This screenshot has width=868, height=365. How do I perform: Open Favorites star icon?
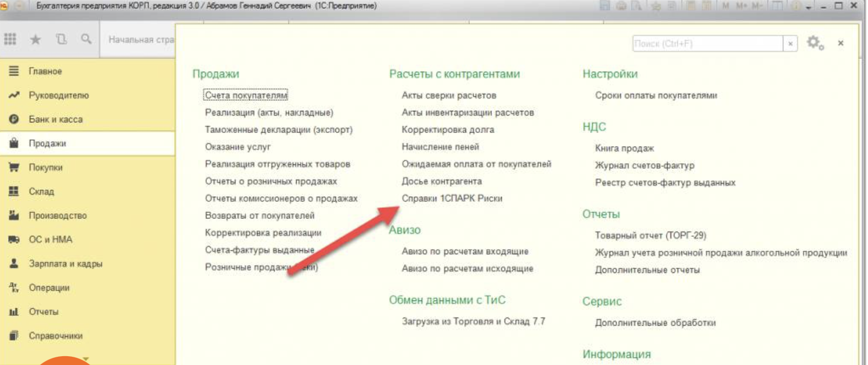tap(35, 39)
